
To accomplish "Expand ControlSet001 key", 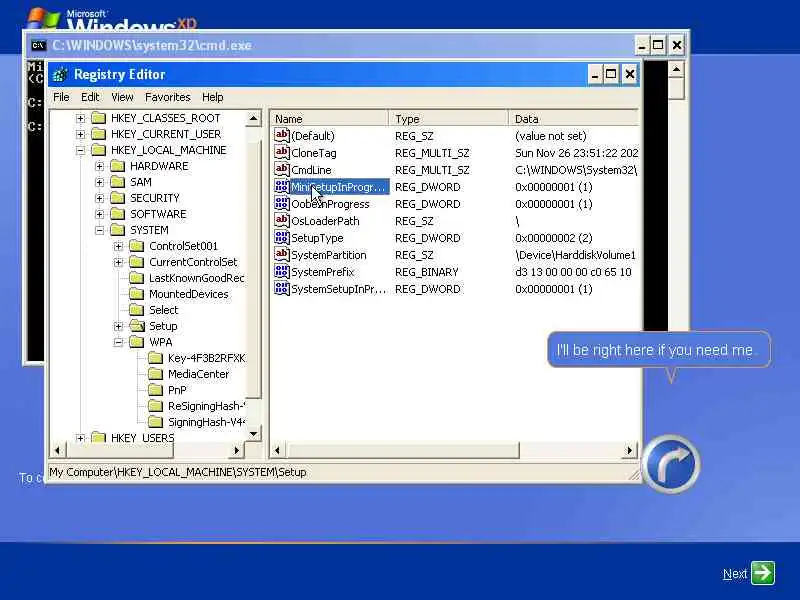I will [118, 246].
